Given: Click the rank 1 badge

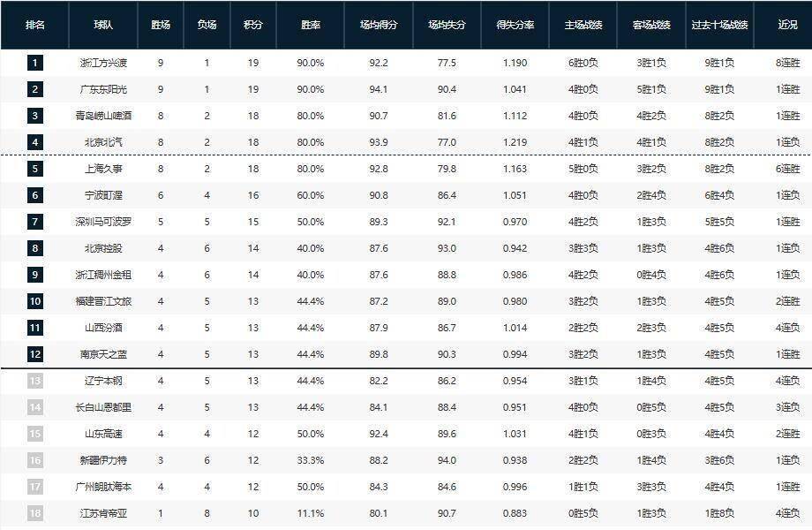Looking at the screenshot, I should [34, 63].
